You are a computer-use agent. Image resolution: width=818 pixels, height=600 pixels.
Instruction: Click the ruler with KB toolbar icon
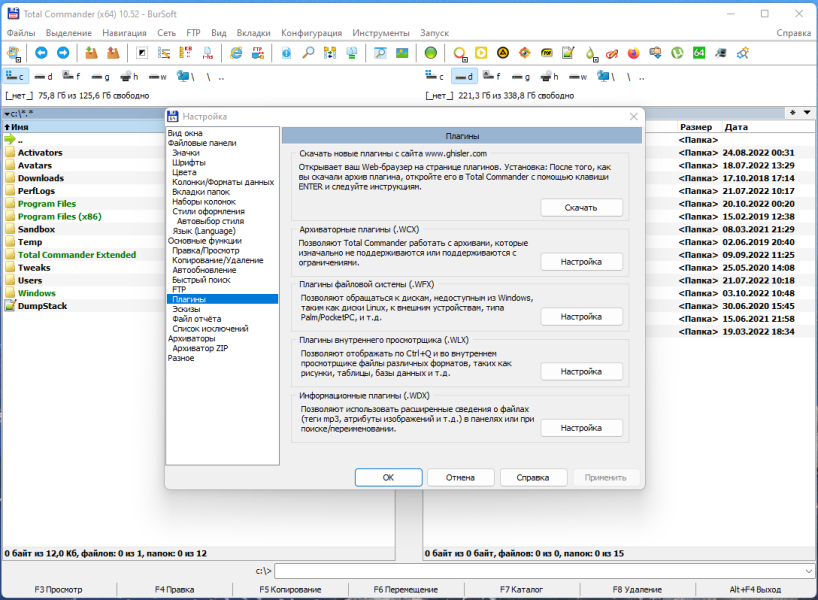(x=186, y=53)
